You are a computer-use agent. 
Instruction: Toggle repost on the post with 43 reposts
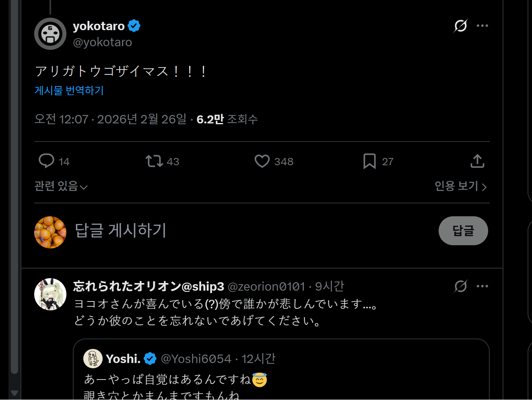click(154, 161)
